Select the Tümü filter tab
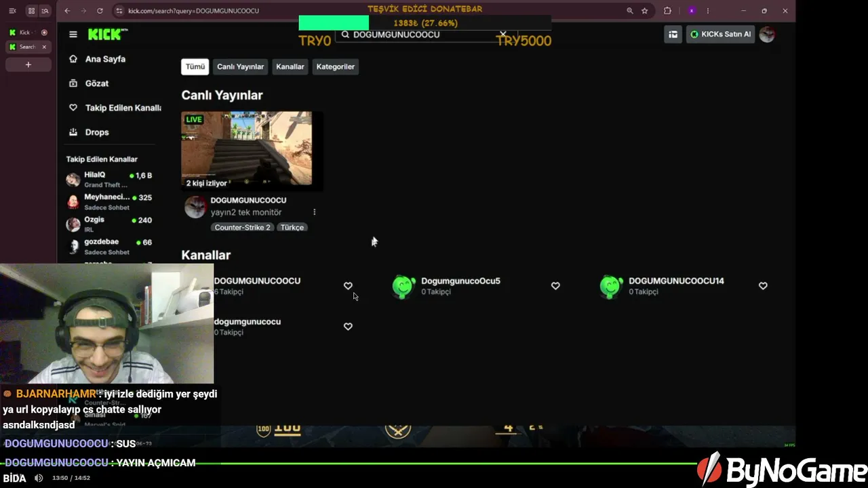 click(x=195, y=66)
